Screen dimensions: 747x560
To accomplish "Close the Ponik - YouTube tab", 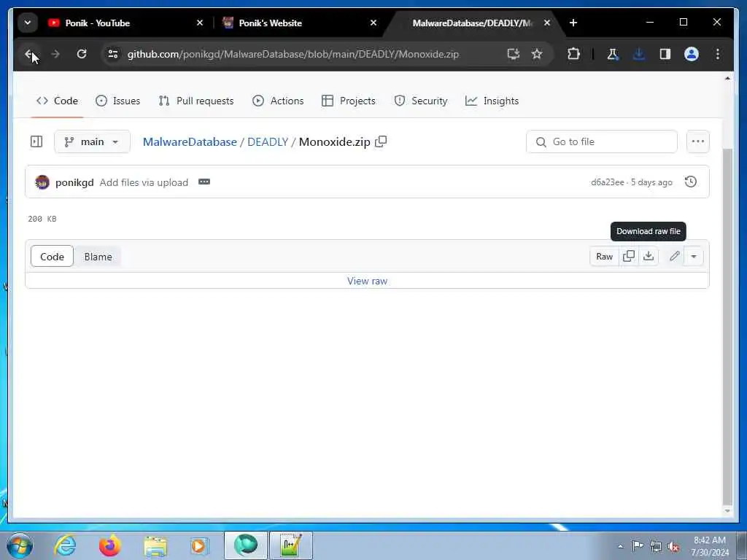I will 200,23.
